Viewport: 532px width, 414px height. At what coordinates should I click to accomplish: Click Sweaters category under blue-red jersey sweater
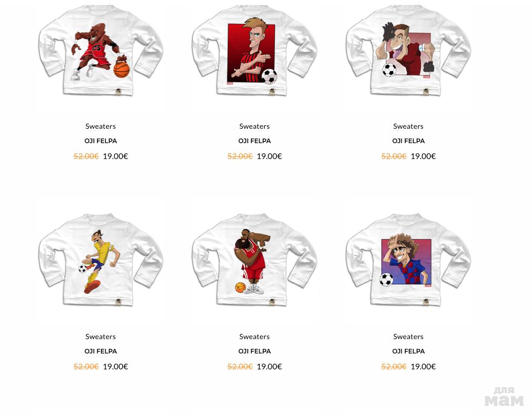pos(408,337)
